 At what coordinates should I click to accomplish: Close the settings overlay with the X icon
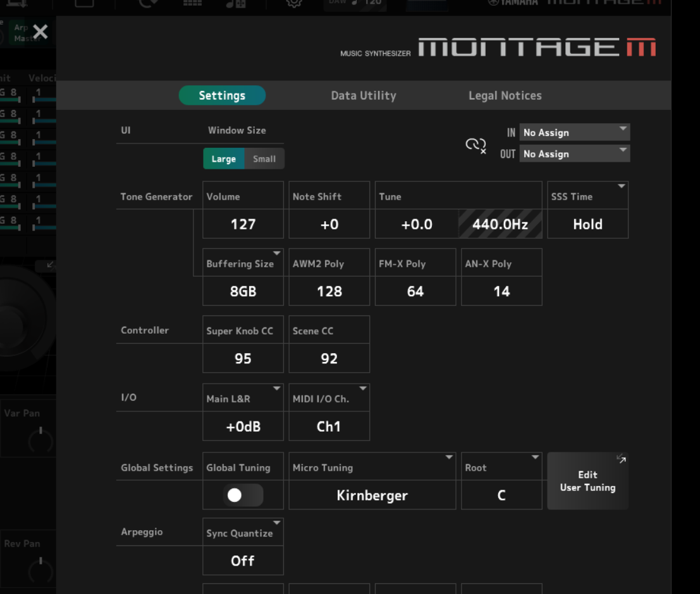40,32
